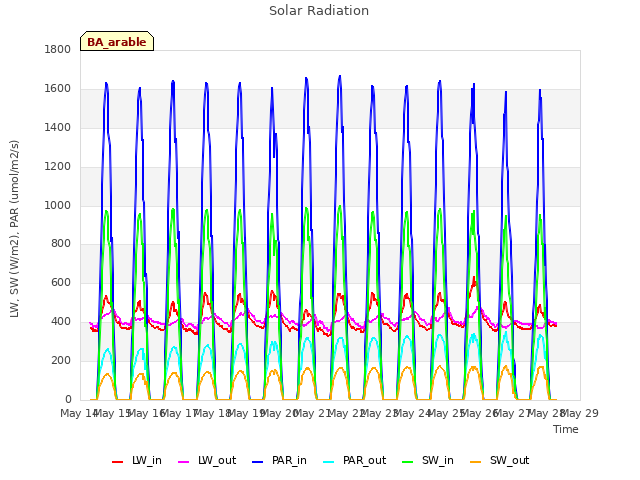Click the 1600 y-axis tick label
Screen dimensions: 640x480
[x=58, y=89]
